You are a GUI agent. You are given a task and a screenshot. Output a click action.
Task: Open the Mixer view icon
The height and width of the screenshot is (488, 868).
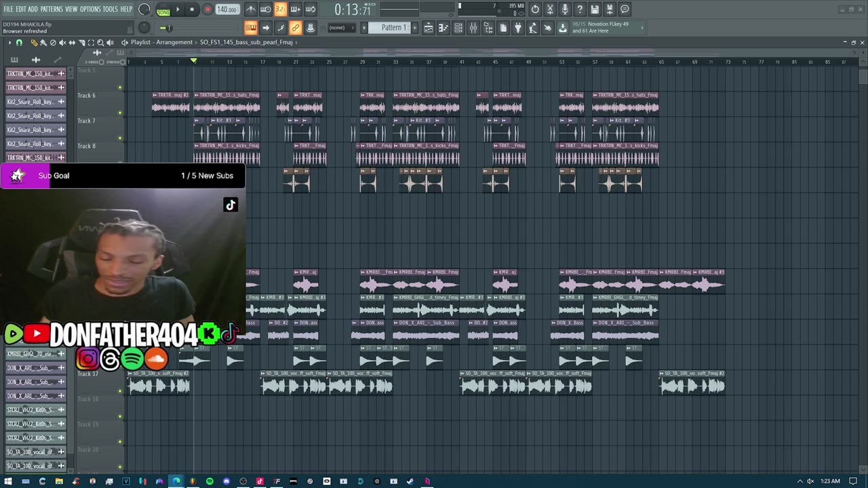(473, 28)
